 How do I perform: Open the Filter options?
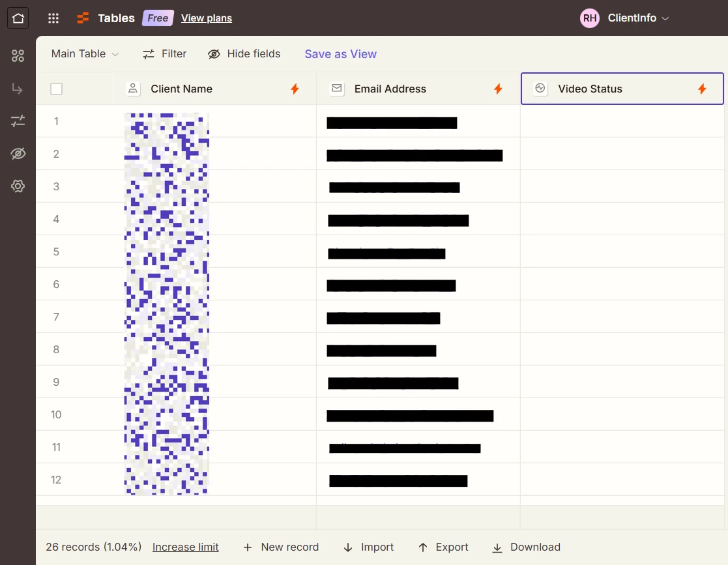(x=164, y=54)
